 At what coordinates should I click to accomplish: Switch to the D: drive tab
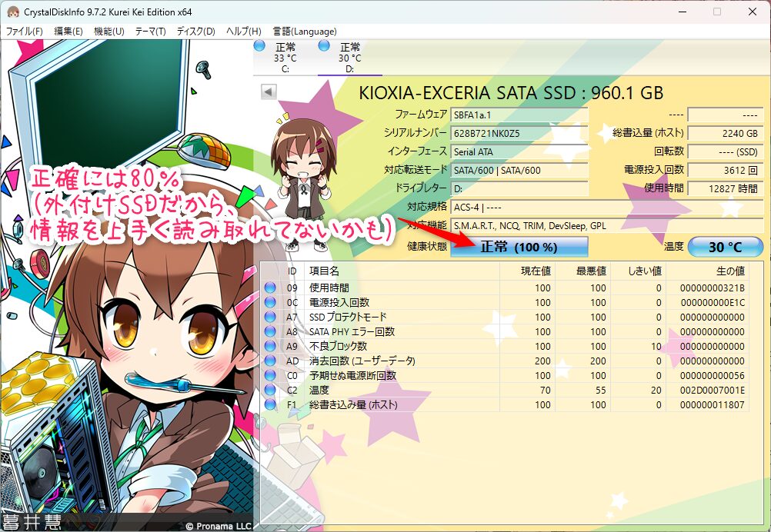[349, 58]
